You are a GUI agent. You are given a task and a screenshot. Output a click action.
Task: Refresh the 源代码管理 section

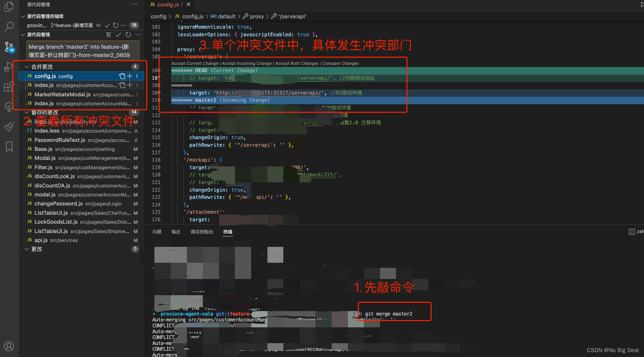pyautogui.click(x=128, y=35)
